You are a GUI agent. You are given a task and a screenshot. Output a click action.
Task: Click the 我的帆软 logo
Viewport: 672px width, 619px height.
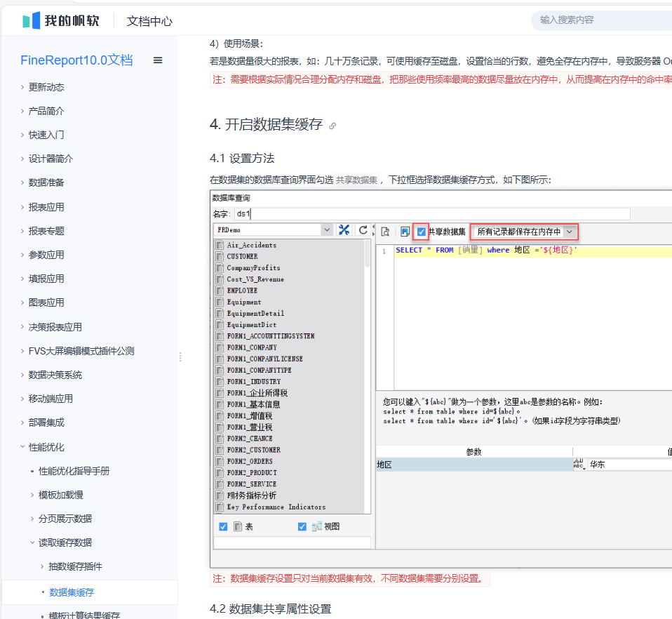(x=61, y=20)
